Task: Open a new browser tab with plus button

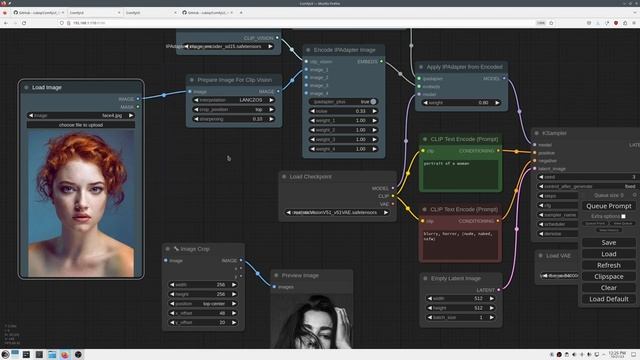Action: [x=241, y=13]
